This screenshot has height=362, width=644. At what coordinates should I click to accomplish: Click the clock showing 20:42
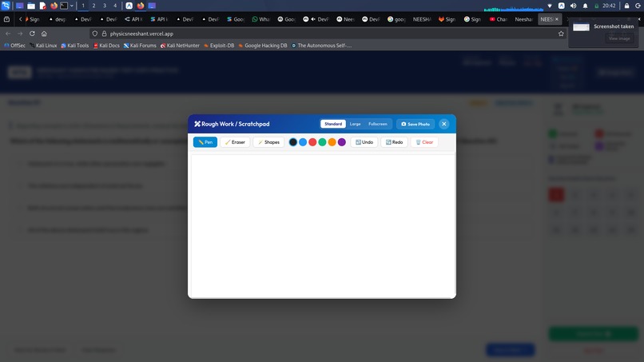coord(609,6)
